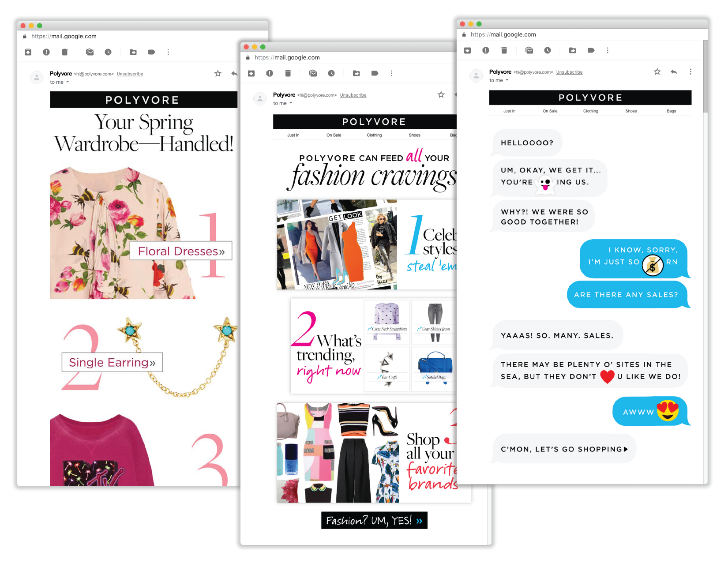
Task: Open Bags tab in right window
Action: pyautogui.click(x=671, y=111)
